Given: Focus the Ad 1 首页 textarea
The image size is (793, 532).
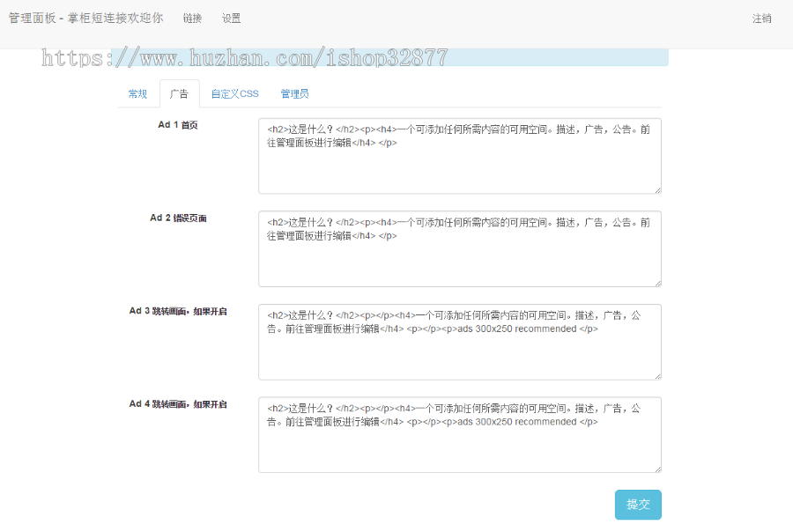Looking at the screenshot, I should coord(460,156).
